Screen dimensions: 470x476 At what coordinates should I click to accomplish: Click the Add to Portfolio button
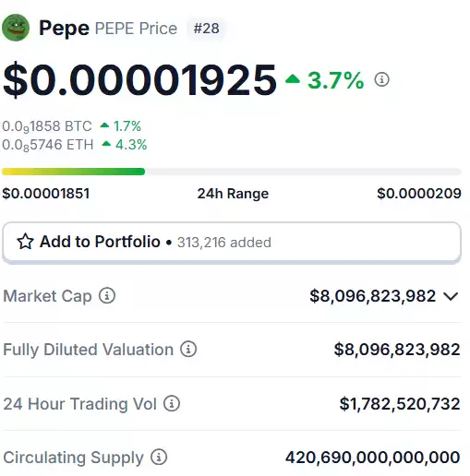(x=232, y=243)
